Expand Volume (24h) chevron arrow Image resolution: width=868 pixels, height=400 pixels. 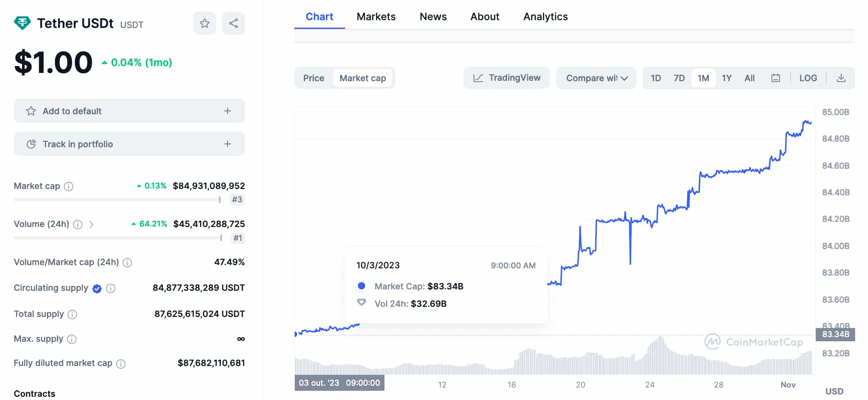coord(92,224)
